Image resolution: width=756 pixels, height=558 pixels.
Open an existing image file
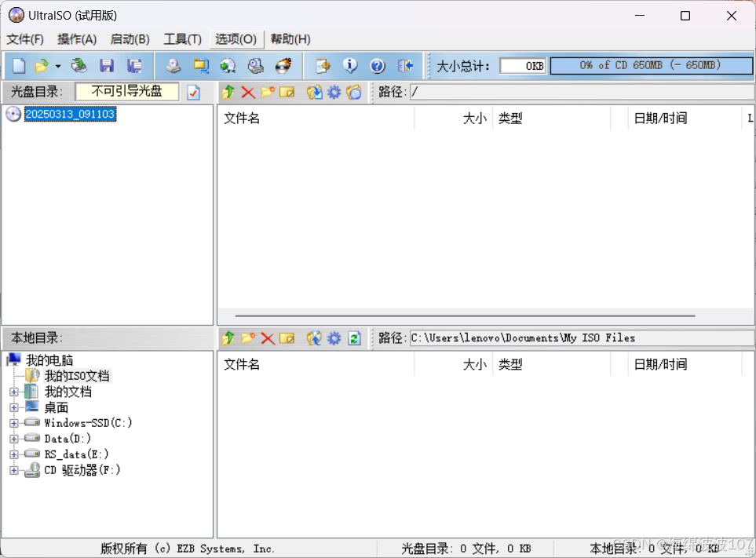tap(42, 66)
